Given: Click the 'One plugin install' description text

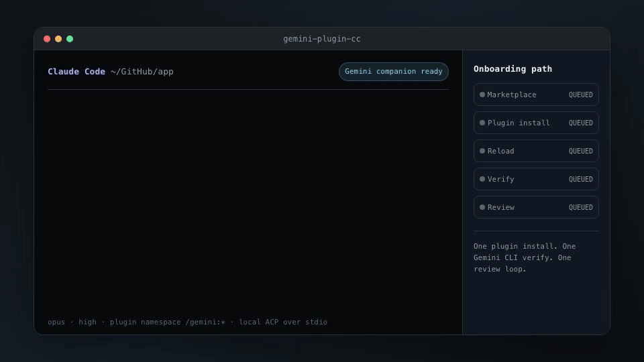Looking at the screenshot, I should (525, 257).
